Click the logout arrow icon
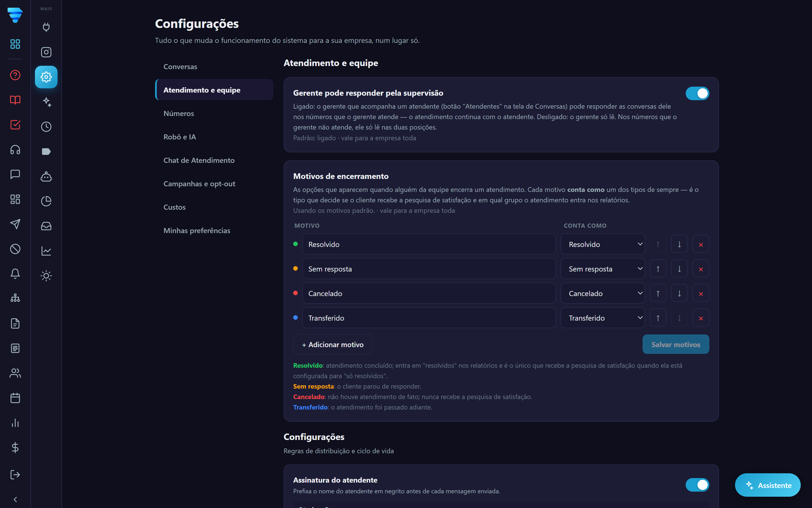This screenshot has height=508, width=812. tap(15, 474)
